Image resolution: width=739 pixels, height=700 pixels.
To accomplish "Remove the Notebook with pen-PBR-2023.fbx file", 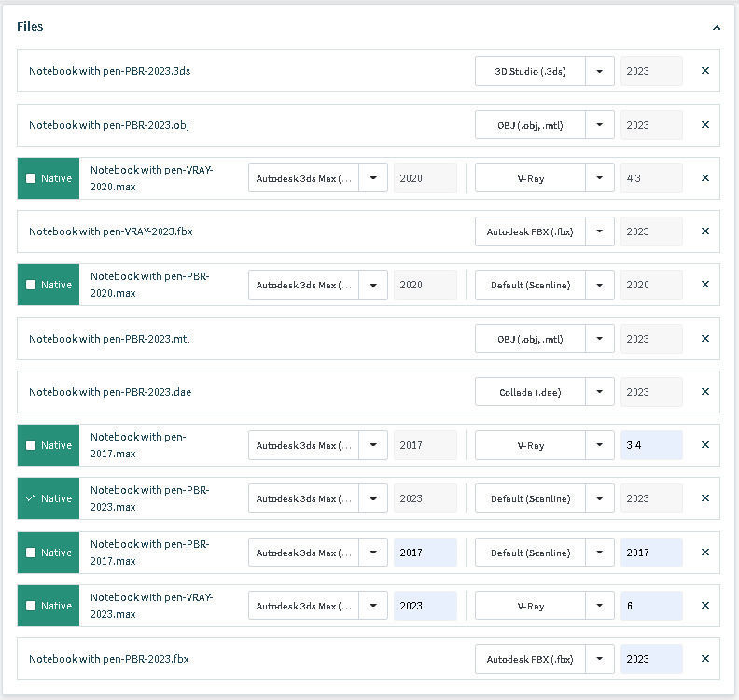I will (x=705, y=659).
